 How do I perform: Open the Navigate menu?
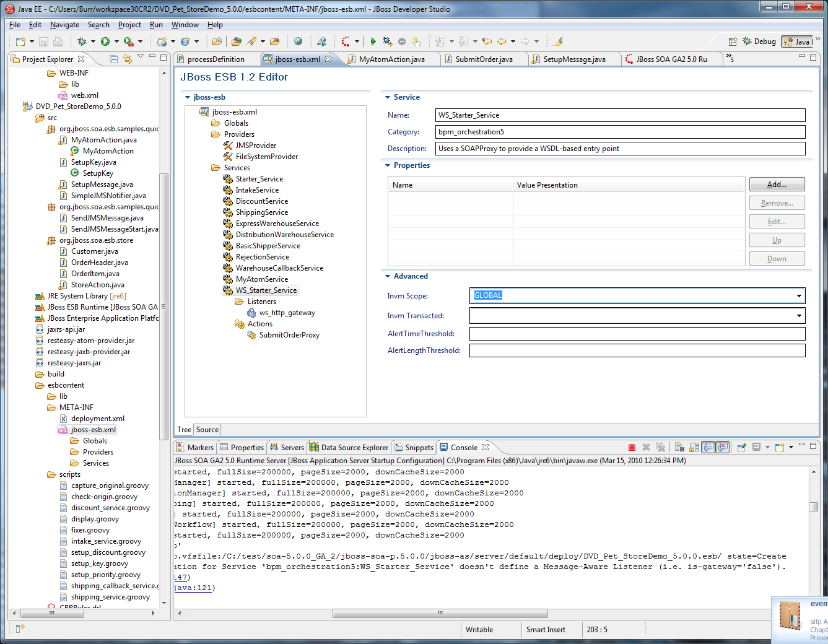64,25
